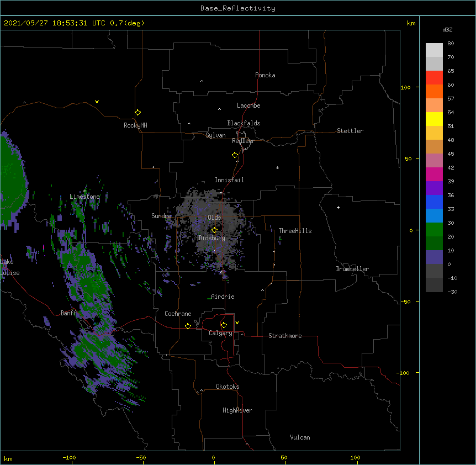
Task: Click the km unit label at top right
Action: 411,23
